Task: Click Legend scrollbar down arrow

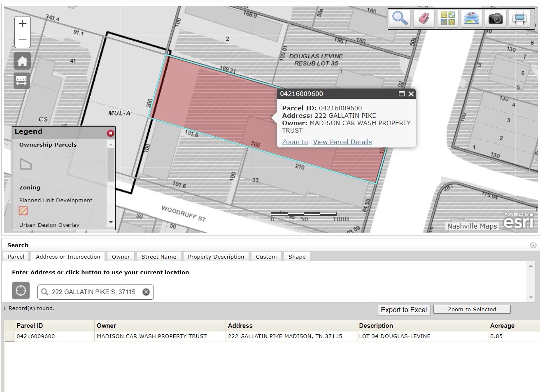Action: point(111,222)
